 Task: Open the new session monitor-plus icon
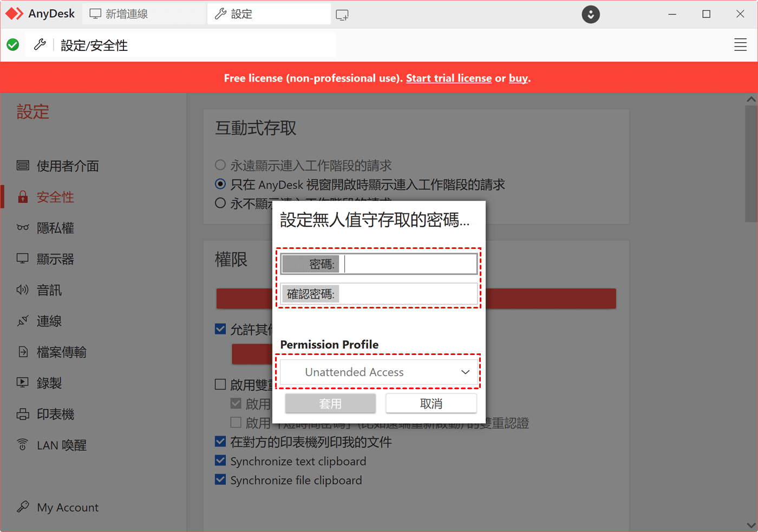[x=342, y=15]
